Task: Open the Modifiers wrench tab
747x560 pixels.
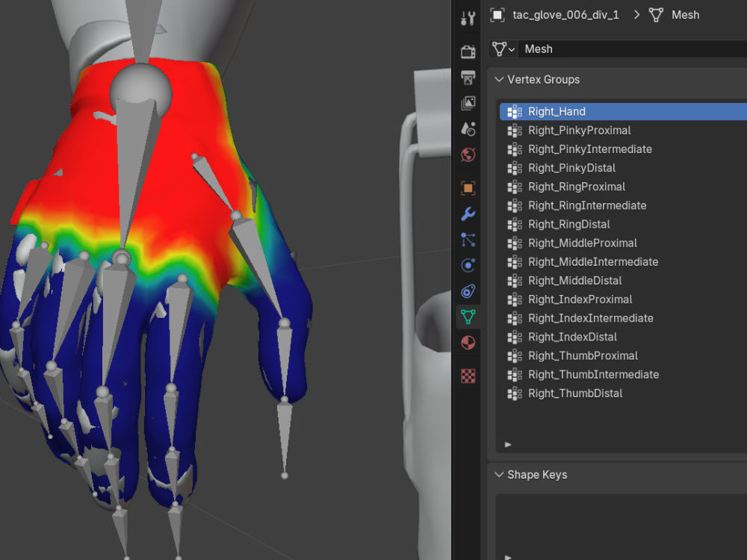Action: point(468,214)
